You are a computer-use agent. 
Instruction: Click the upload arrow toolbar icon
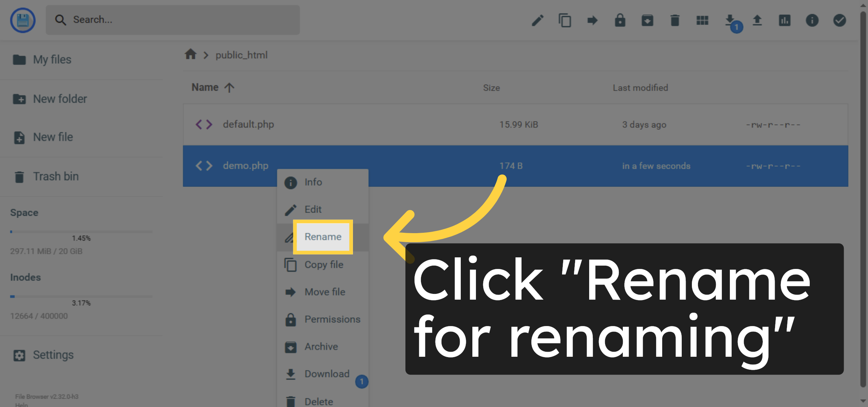[757, 20]
